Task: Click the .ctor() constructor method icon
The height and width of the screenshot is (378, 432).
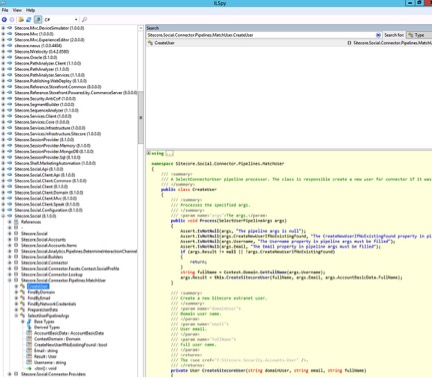Action: click(x=29, y=368)
